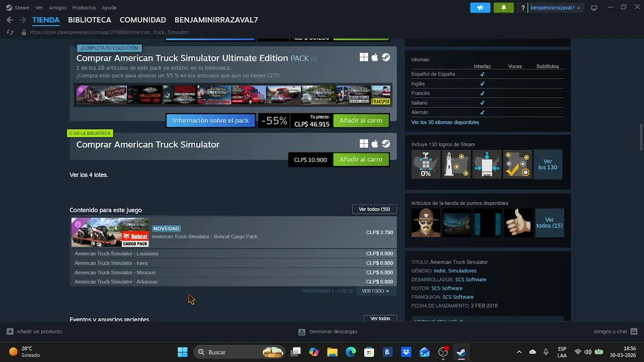Click the Windows icon on Comprar American Truck Simulator

point(364,144)
